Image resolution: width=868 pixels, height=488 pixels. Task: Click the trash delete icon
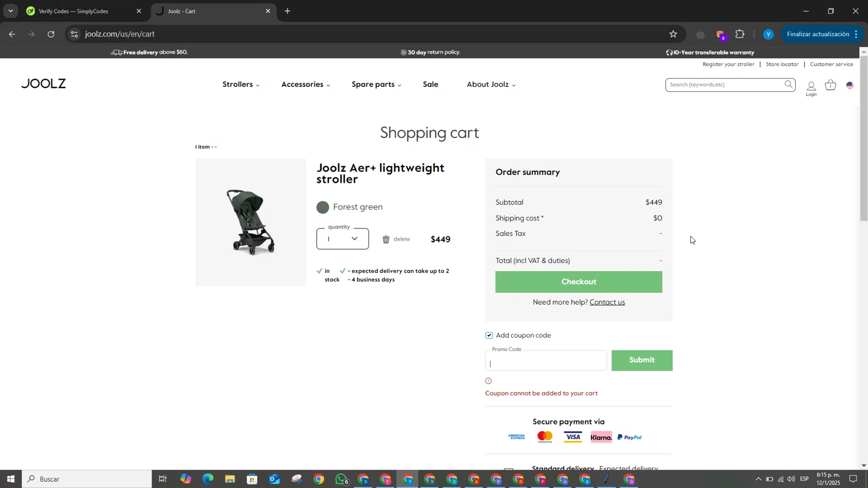tap(386, 239)
